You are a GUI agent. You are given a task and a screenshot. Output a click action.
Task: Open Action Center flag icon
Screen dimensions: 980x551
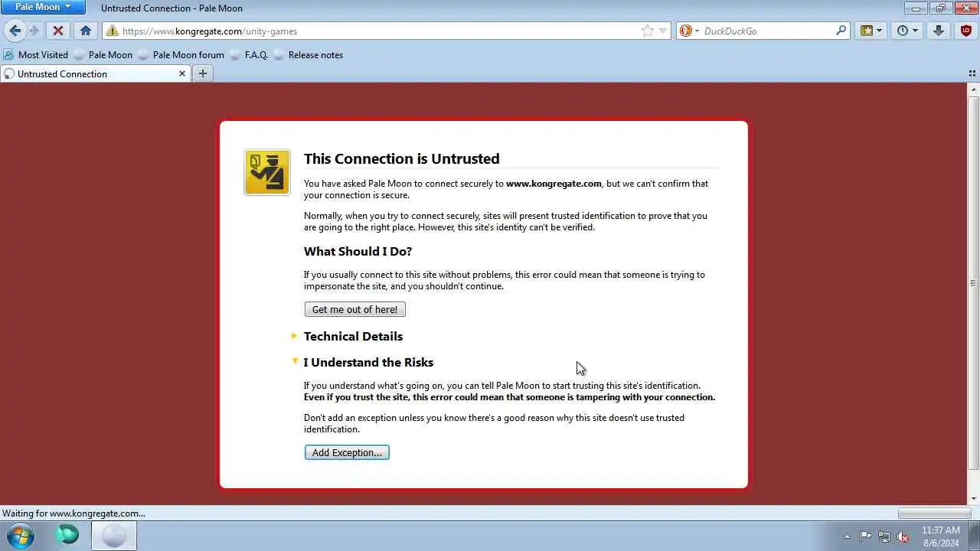[865, 536]
